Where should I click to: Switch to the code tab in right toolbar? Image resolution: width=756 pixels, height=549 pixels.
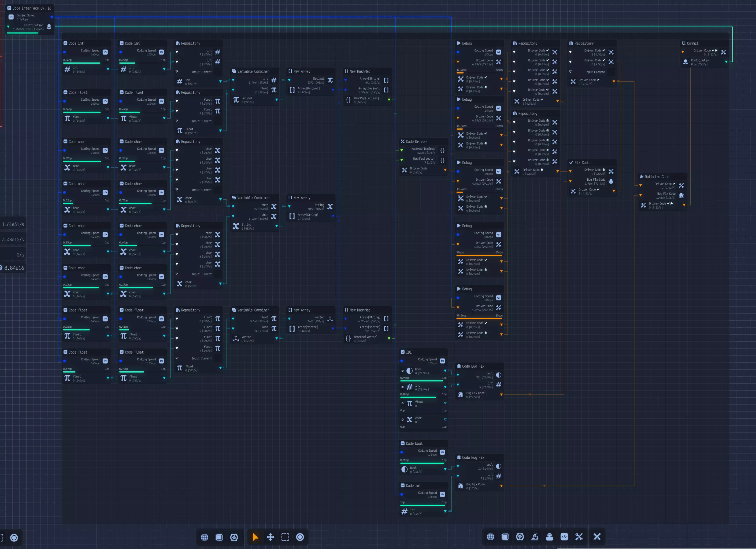564,537
